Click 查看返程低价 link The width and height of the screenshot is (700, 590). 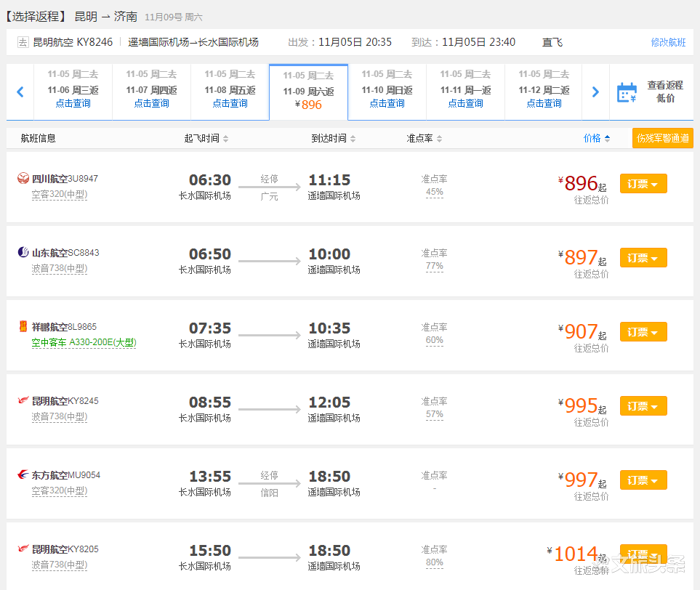665,92
